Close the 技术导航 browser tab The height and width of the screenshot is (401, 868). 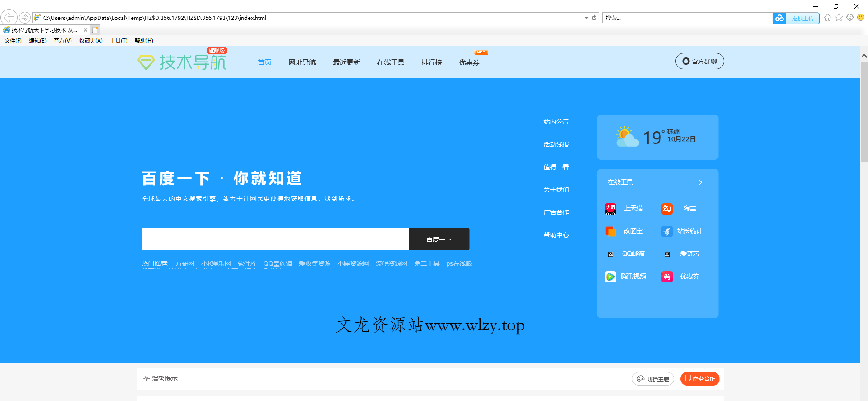85,30
